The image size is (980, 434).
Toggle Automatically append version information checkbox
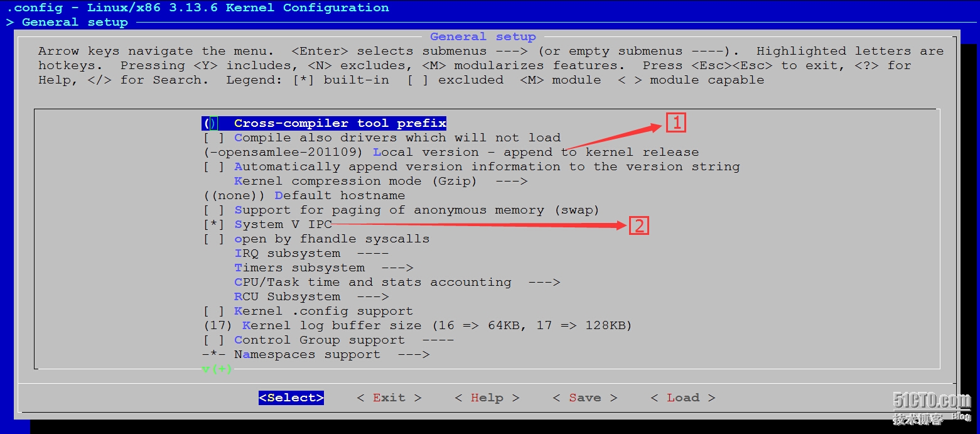[471, 166]
